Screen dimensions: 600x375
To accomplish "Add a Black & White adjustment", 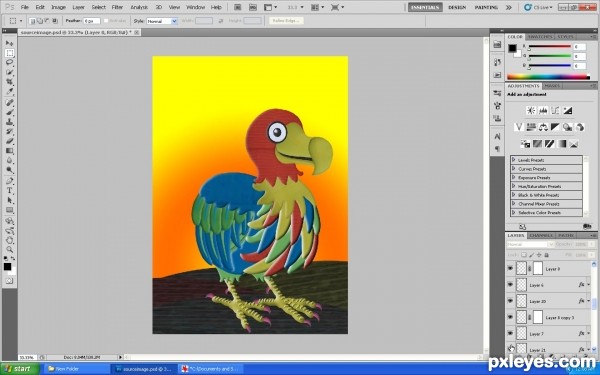I will pos(555,127).
